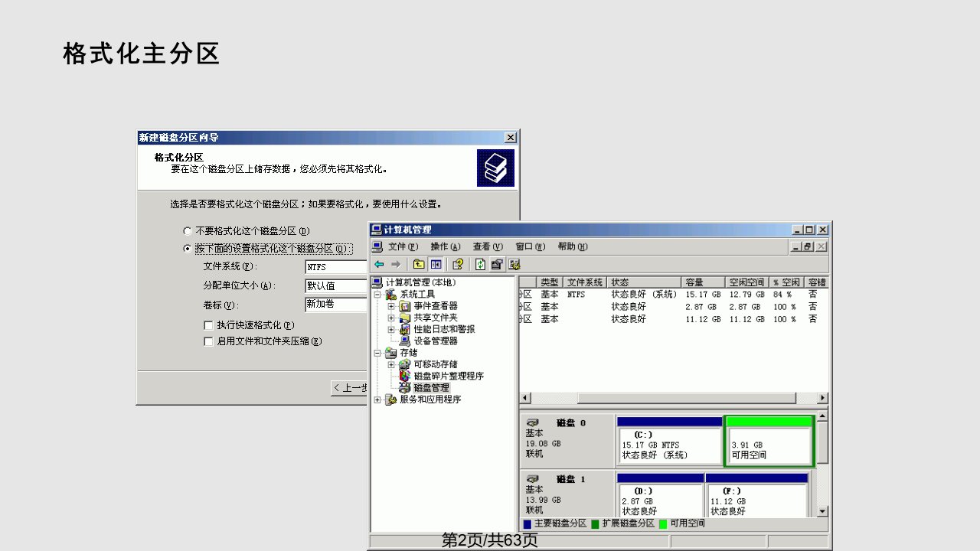Close the 新建磁盘分区向导 dialog
This screenshot has width=980, height=551.
[511, 138]
